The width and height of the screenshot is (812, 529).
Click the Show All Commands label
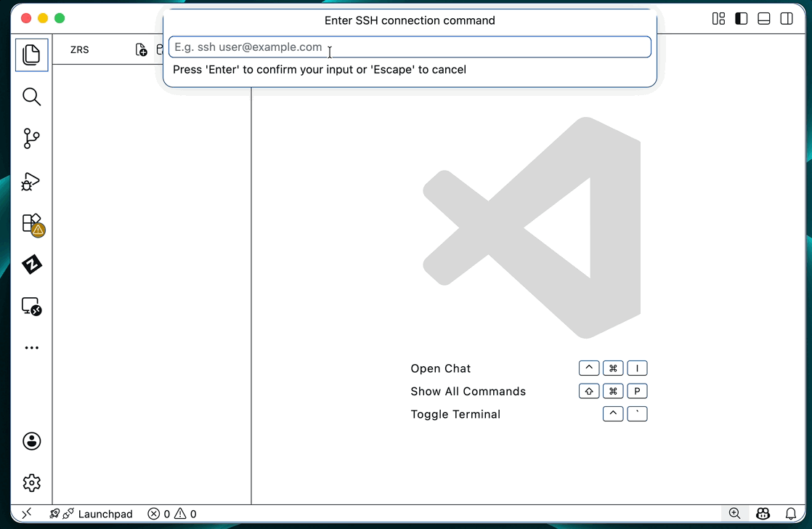pyautogui.click(x=468, y=391)
